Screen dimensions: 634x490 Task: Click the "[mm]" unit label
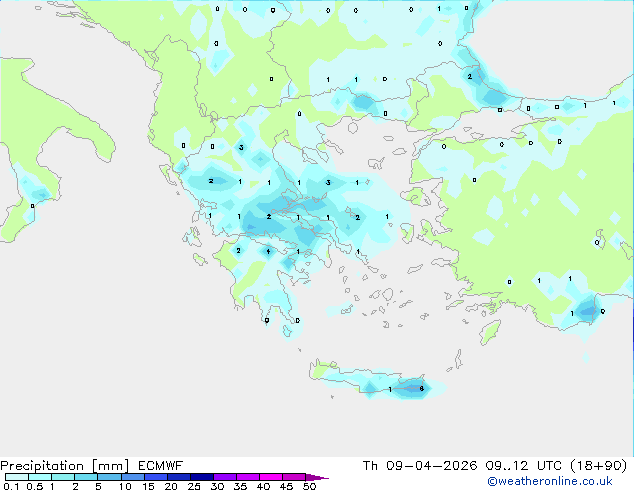[111, 466]
